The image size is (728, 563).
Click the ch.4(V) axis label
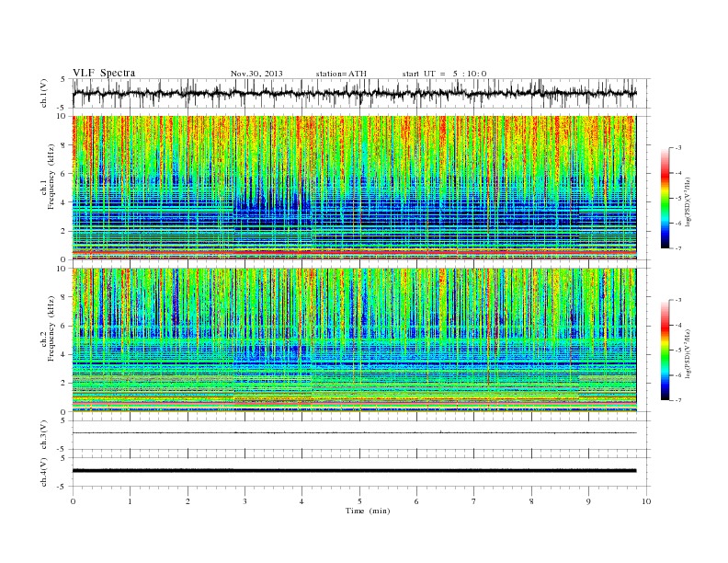[44, 472]
